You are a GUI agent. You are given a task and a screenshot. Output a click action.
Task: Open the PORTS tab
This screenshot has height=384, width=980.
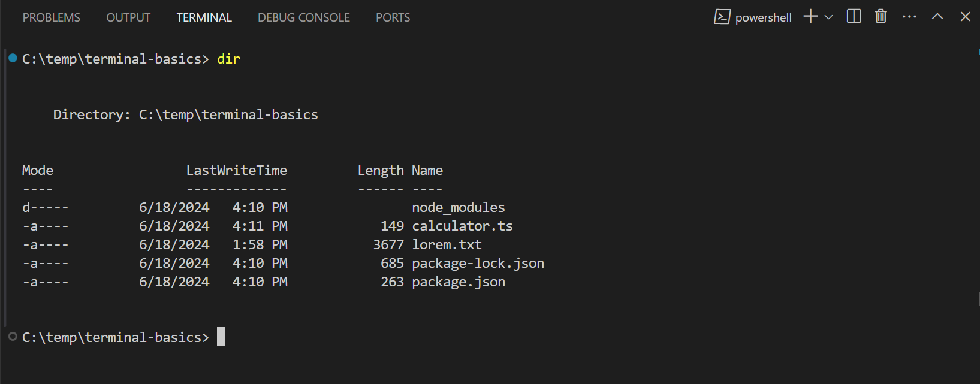pyautogui.click(x=393, y=17)
